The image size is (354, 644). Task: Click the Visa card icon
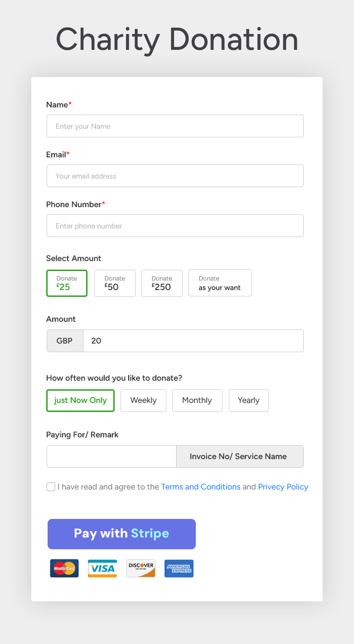(102, 568)
